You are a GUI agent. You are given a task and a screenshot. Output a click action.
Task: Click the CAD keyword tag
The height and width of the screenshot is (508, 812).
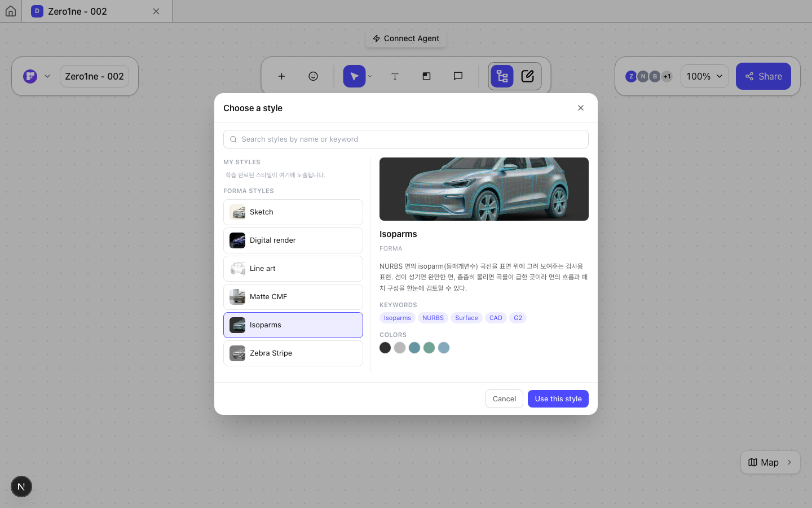pyautogui.click(x=496, y=318)
